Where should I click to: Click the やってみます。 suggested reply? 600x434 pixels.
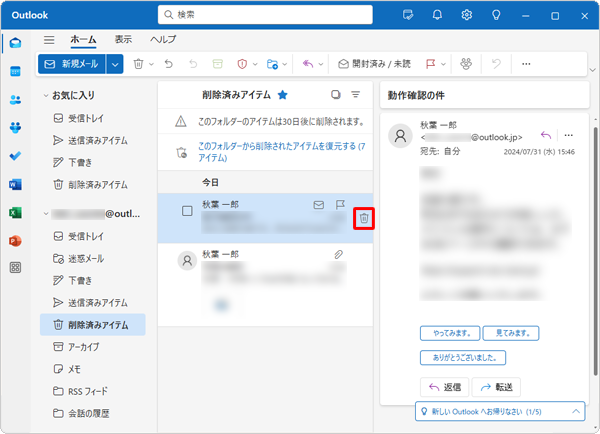tap(450, 333)
